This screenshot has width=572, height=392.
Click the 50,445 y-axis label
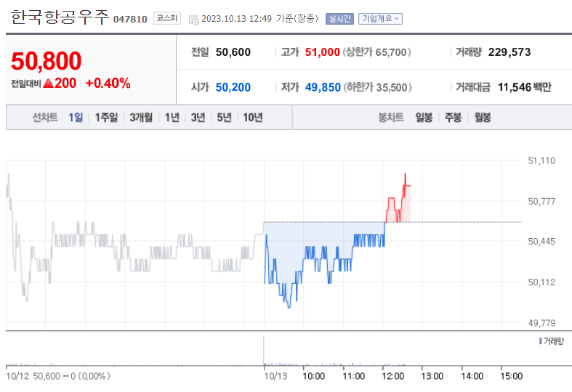coord(541,242)
